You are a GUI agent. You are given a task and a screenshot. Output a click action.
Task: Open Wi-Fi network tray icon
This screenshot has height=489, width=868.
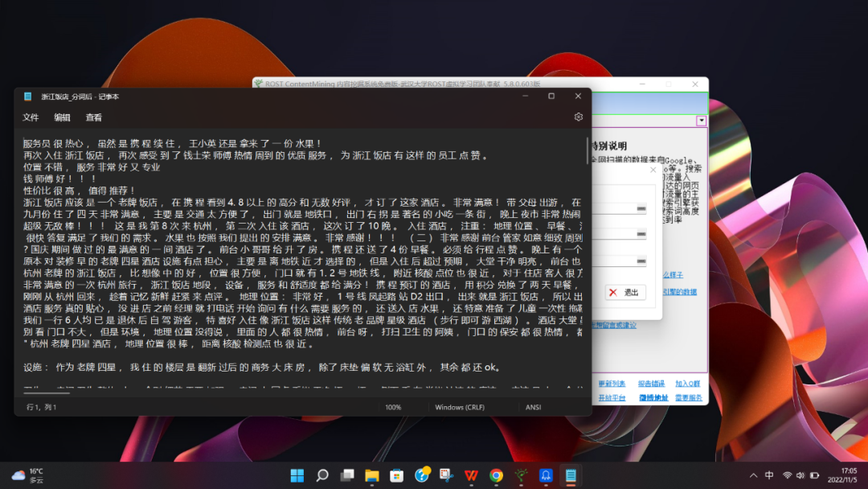pos(787,475)
